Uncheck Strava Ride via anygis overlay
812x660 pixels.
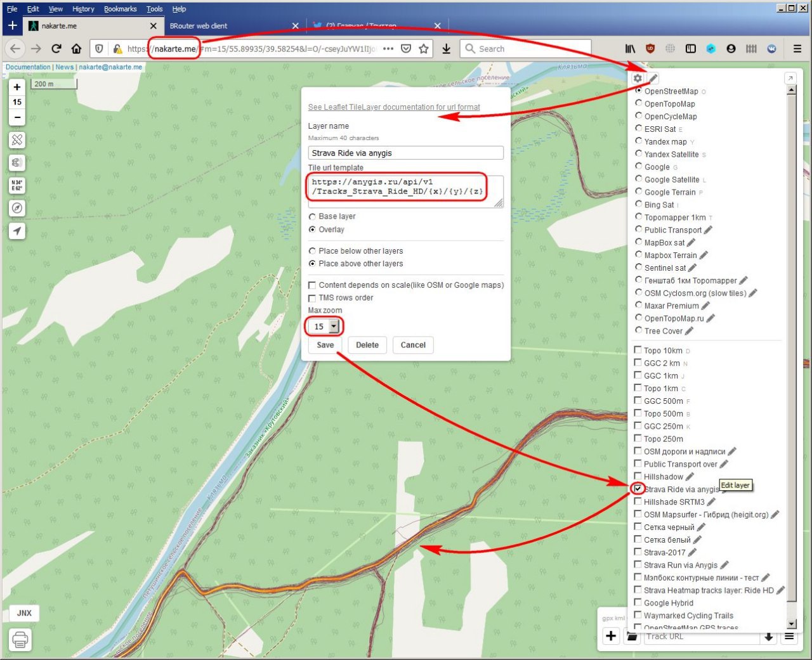point(638,489)
